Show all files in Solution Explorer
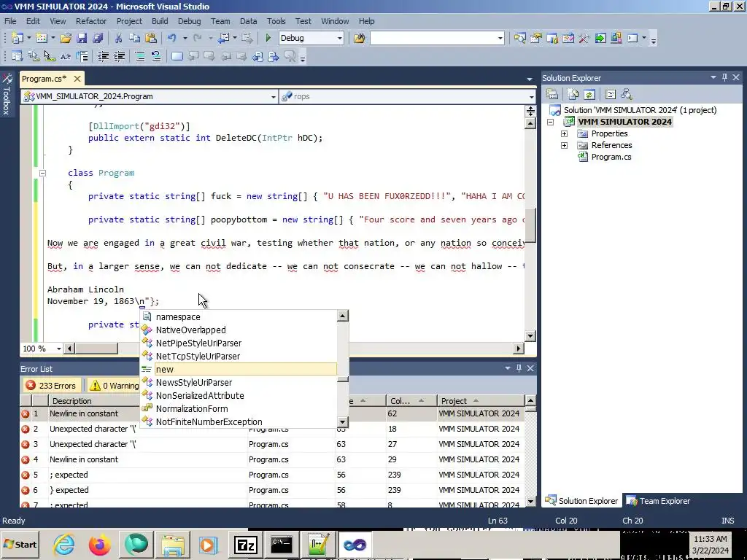The height and width of the screenshot is (560, 747). [573, 94]
